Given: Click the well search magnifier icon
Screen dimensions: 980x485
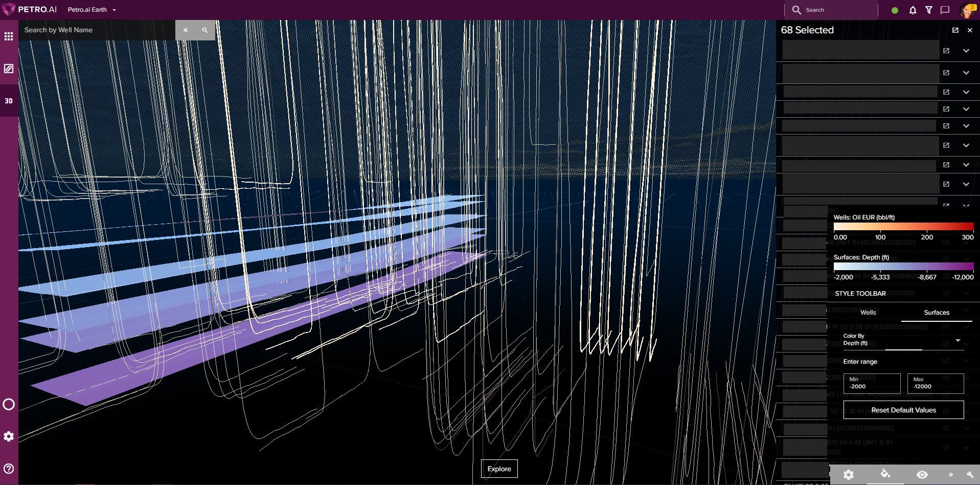Looking at the screenshot, I should coord(205,30).
